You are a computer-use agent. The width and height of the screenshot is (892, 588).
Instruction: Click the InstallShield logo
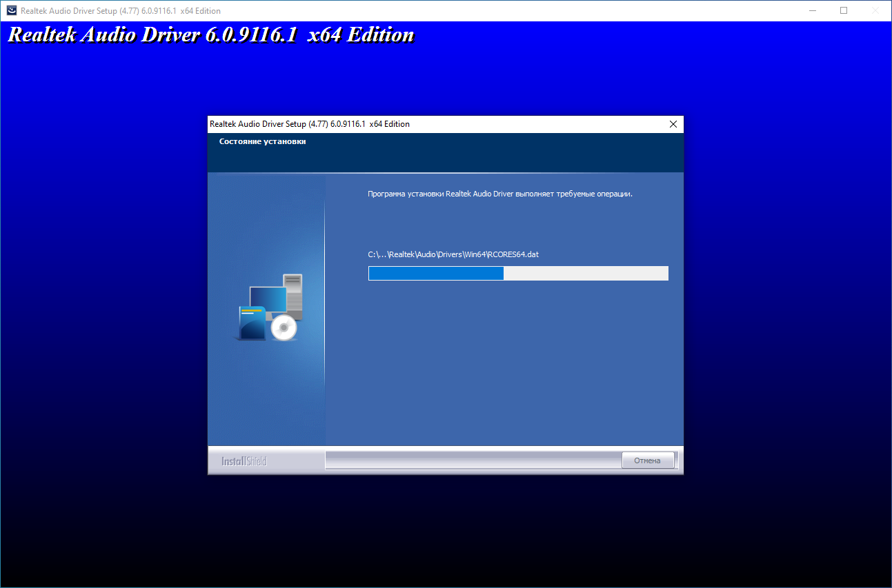click(x=244, y=461)
